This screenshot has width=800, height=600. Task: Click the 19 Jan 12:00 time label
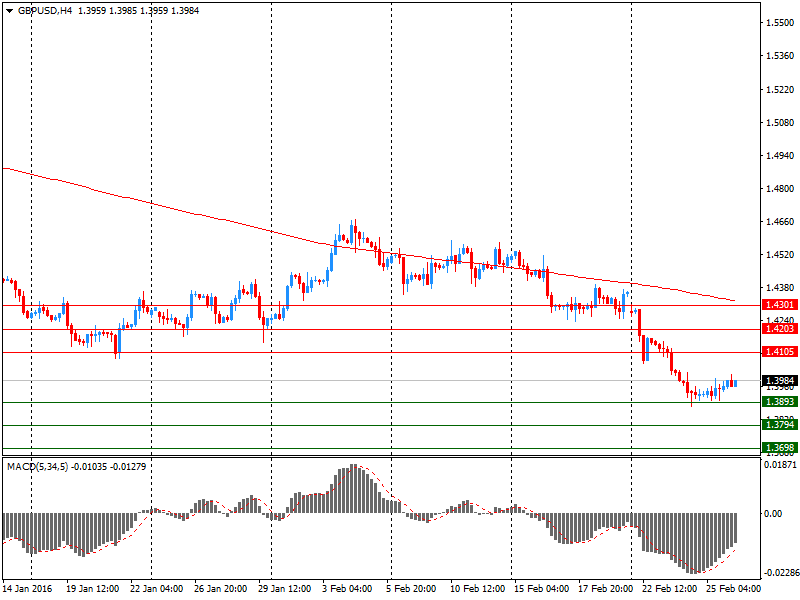click(x=92, y=589)
